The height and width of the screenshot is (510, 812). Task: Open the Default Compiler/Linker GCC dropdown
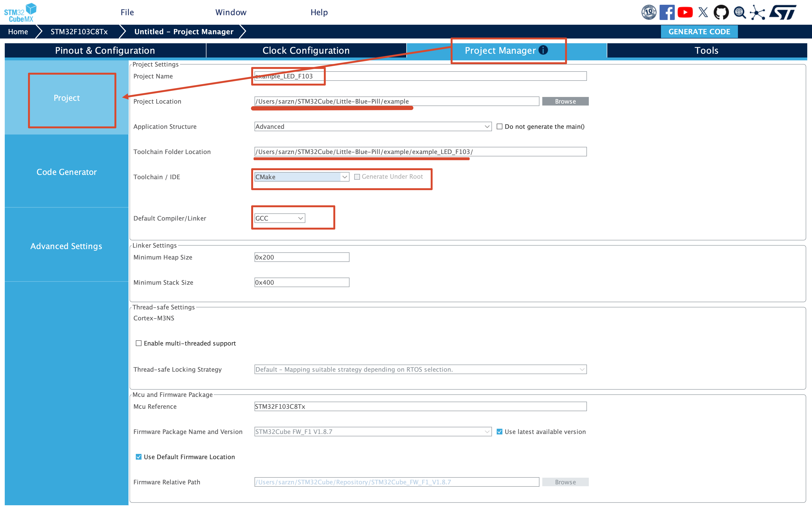tap(280, 218)
